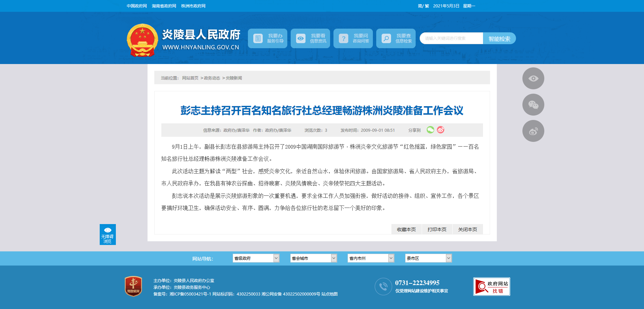
Task: Click the gray Weibo circle icon
Action: point(533,131)
